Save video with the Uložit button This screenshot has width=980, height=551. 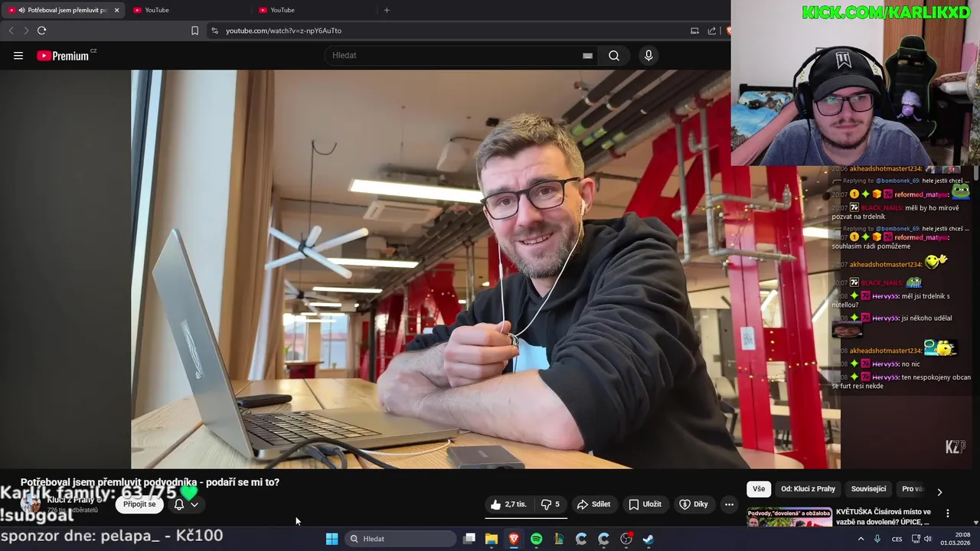point(645,504)
